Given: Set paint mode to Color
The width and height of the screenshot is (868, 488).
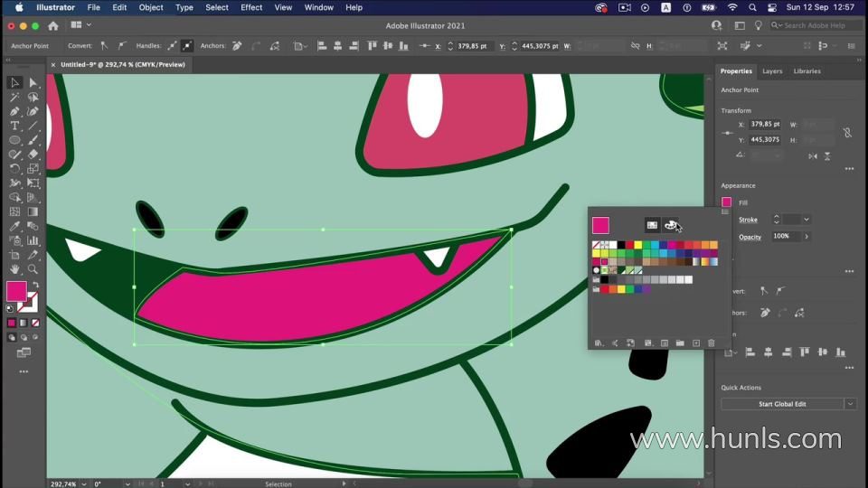Looking at the screenshot, I should coord(12,323).
